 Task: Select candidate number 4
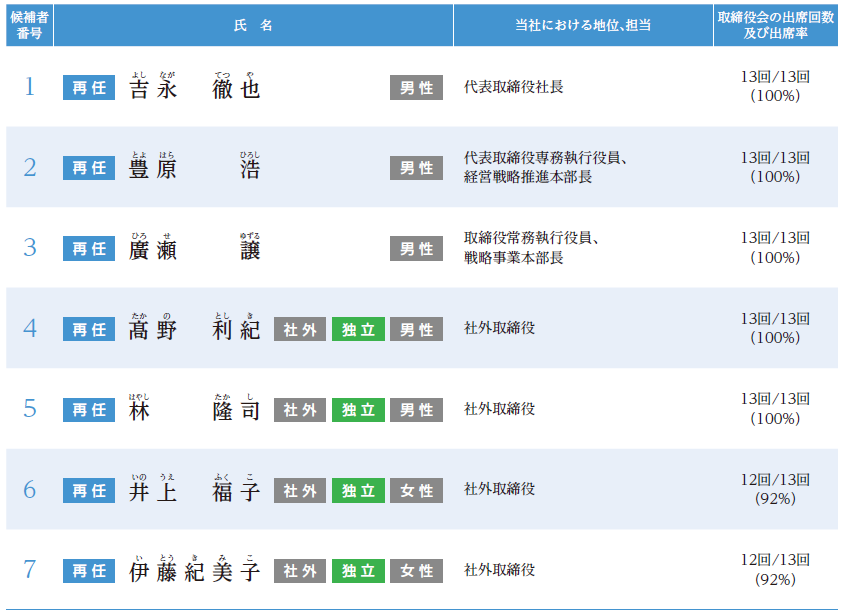coord(29,328)
